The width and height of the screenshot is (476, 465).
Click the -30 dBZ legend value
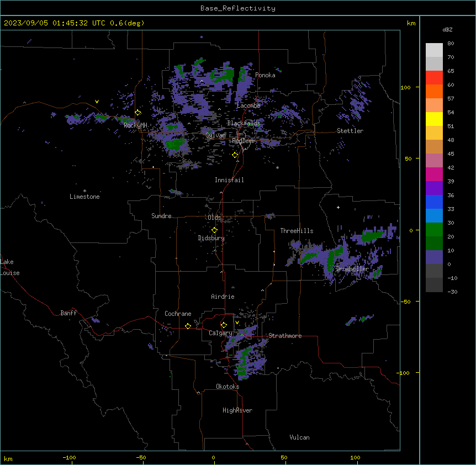pos(452,292)
